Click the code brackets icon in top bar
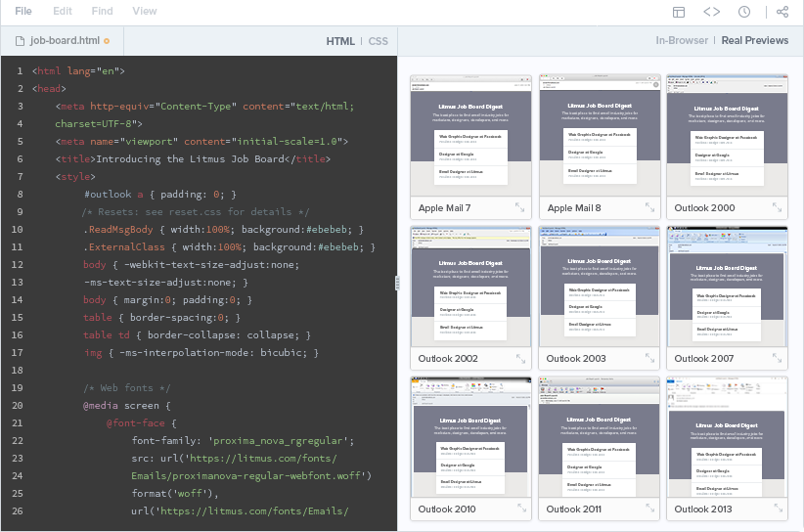This screenshot has height=532, width=804. pyautogui.click(x=712, y=12)
